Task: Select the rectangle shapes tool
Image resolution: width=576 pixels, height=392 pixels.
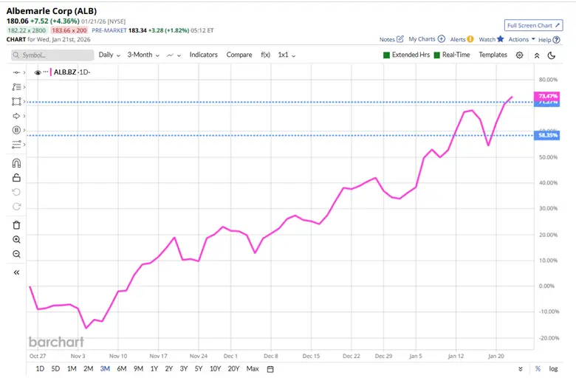Action: click(x=16, y=101)
